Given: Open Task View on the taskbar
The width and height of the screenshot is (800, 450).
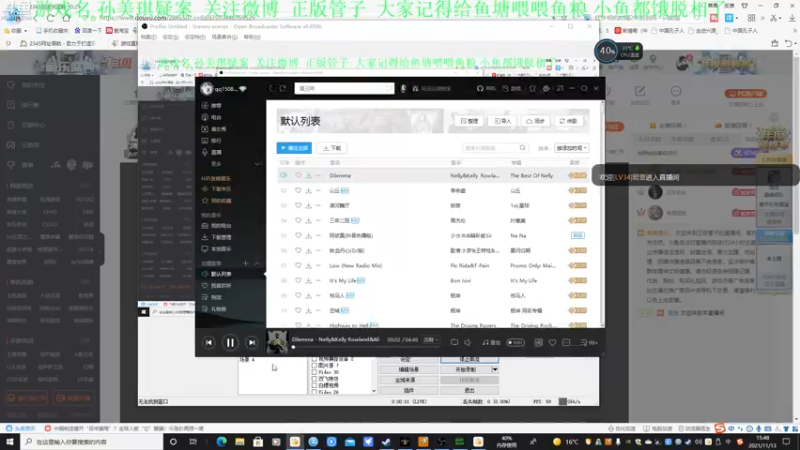Looking at the screenshot, I should (x=193, y=442).
